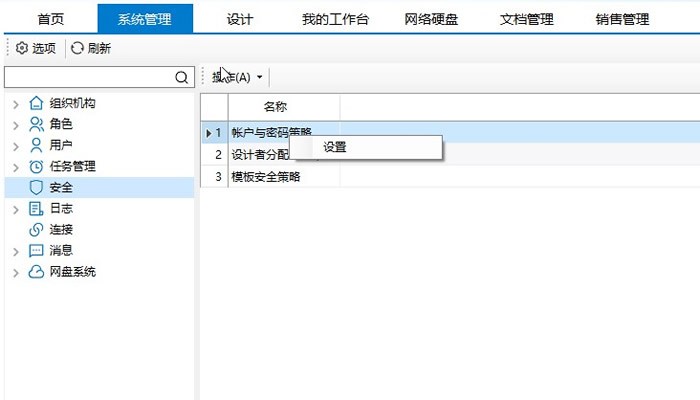
Task: Click the organization structure house icon
Action: point(36,103)
